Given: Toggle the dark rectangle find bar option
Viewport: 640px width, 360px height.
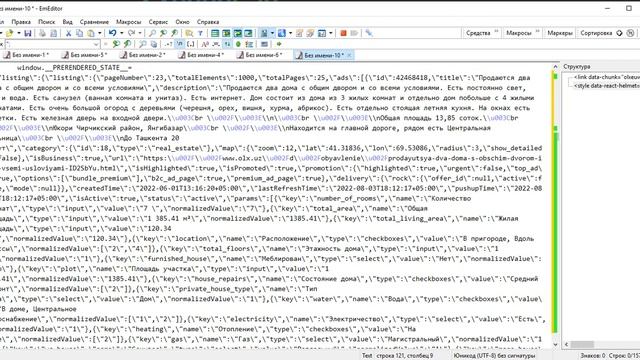Looking at the screenshot, I should click(264, 44).
